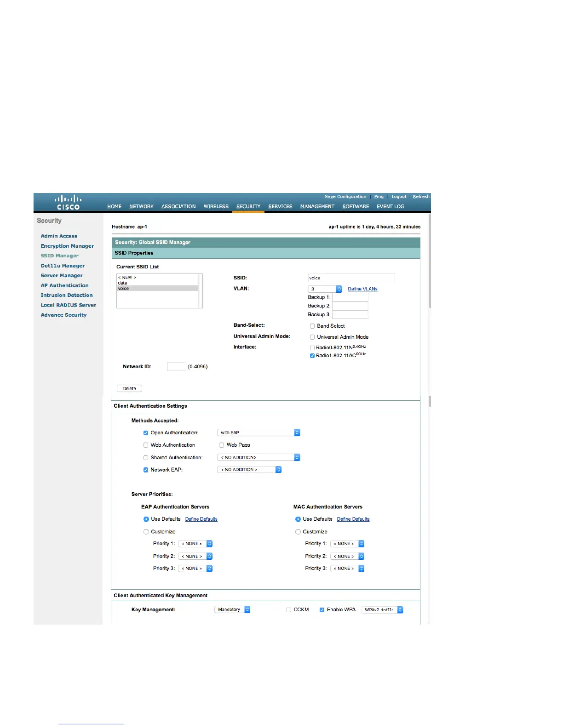The image size is (563, 728).
Task: Enable Universal Admin Mode checkbox
Action: [312, 337]
